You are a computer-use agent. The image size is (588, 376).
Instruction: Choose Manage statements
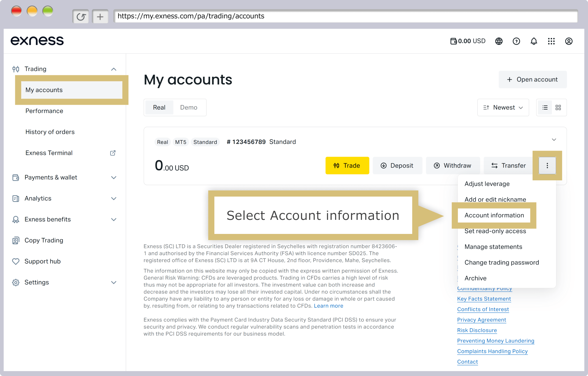(493, 247)
